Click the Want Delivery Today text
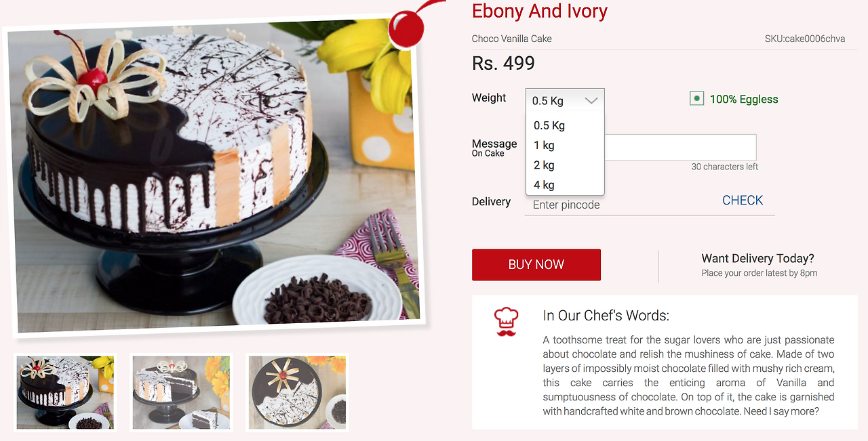Screen dimensions: 868x441 757,258
